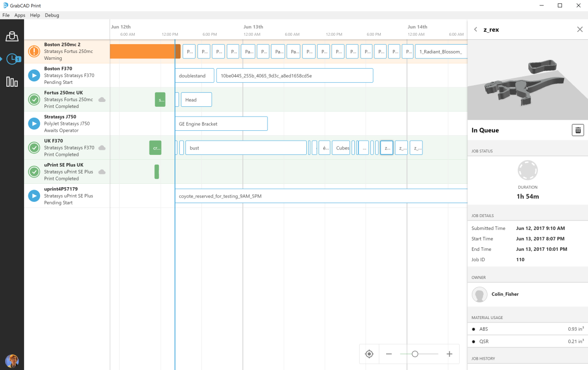Click the completed check icon for uPrint SE Plus UK
The width and height of the screenshot is (588, 370).
[34, 172]
